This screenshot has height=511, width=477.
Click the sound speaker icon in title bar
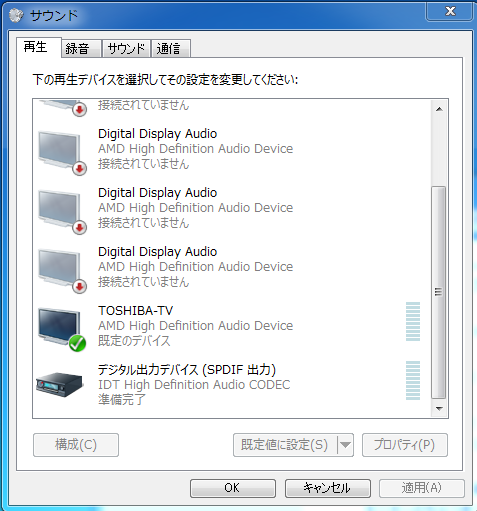point(16,15)
